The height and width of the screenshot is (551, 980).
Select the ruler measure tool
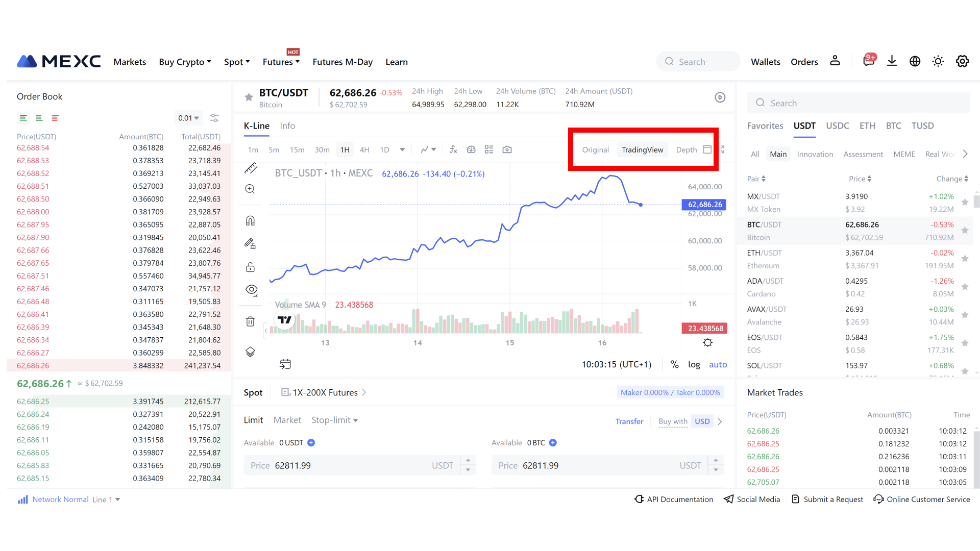[251, 168]
